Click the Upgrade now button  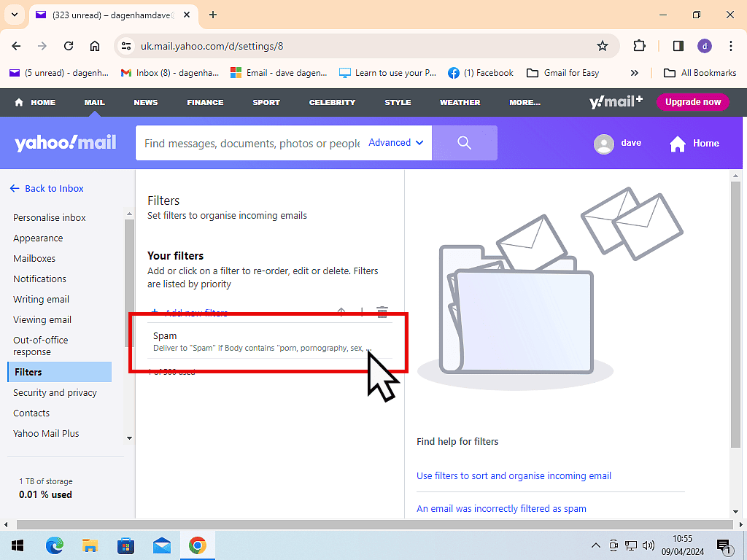692,102
